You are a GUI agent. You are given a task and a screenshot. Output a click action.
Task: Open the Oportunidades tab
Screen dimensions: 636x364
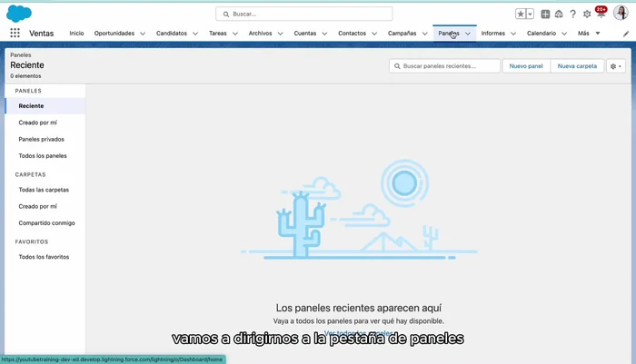(x=114, y=34)
